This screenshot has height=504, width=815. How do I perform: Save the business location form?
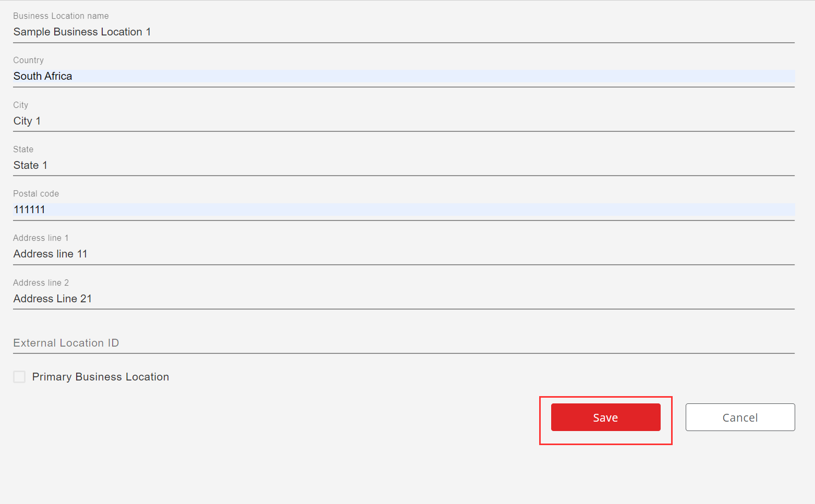[x=605, y=417]
